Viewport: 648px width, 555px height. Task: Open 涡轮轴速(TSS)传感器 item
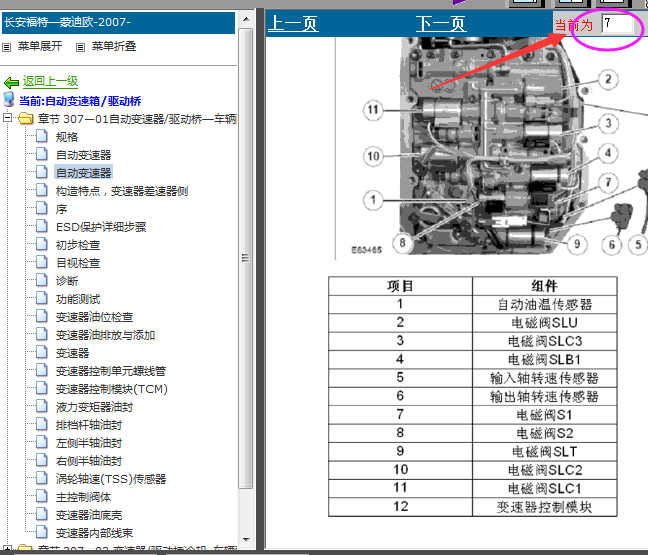tap(111, 479)
